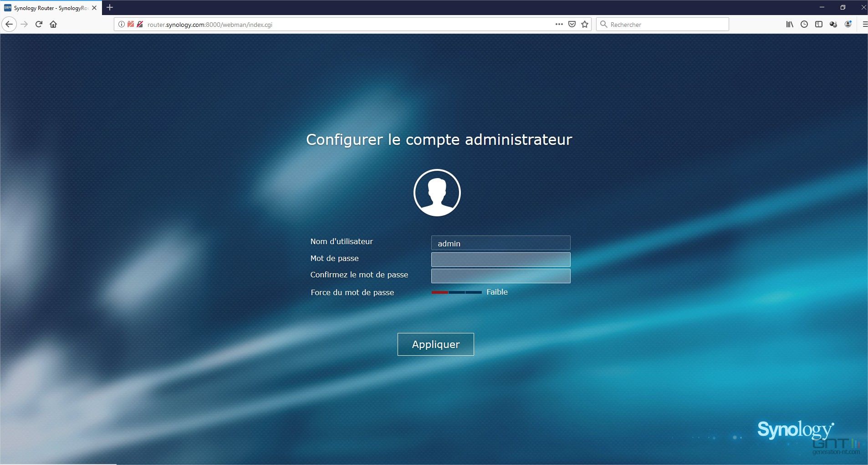This screenshot has width=868, height=465.
Task: Open a new browser tab
Action: pyautogui.click(x=110, y=7)
